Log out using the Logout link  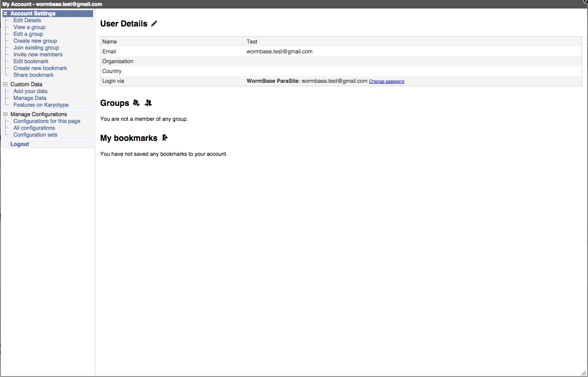pyautogui.click(x=20, y=144)
